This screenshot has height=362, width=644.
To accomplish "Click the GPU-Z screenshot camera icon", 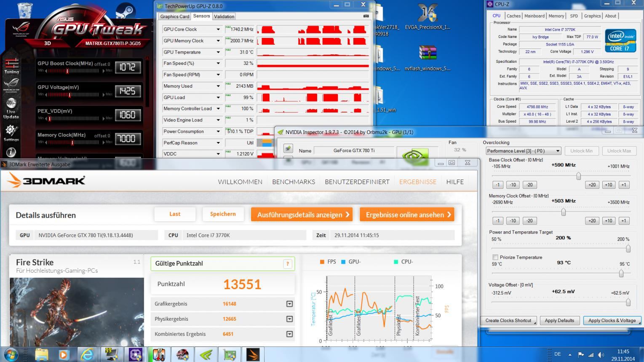I will pyautogui.click(x=366, y=16).
